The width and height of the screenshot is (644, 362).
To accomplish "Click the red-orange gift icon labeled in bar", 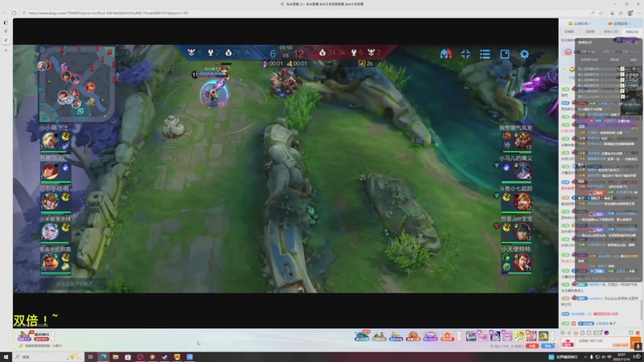I will (x=448, y=336).
